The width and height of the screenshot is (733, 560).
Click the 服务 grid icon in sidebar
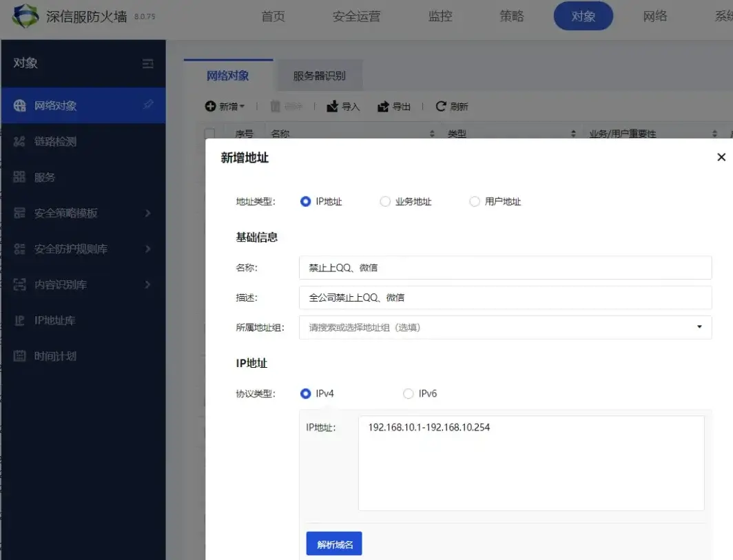[19, 177]
